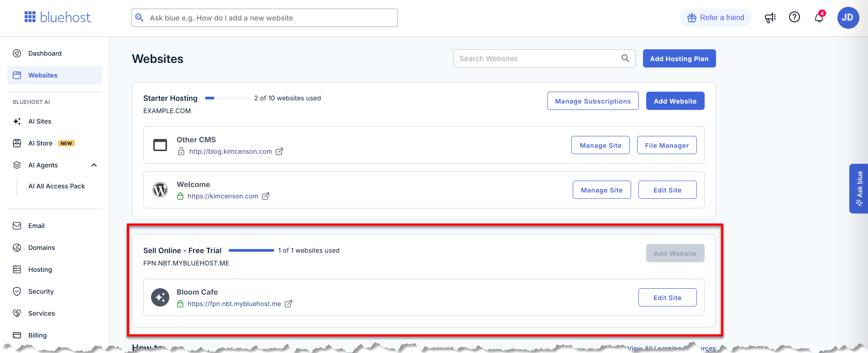868x353 pixels.
Task: Click the Billing card icon
Action: pyautogui.click(x=17, y=335)
